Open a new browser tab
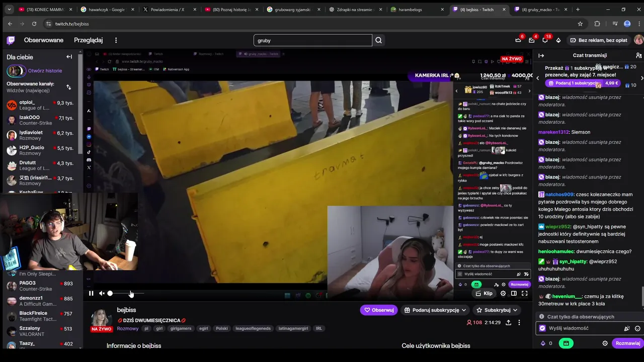Image resolution: width=644 pixels, height=362 pixels. pyautogui.click(x=578, y=9)
